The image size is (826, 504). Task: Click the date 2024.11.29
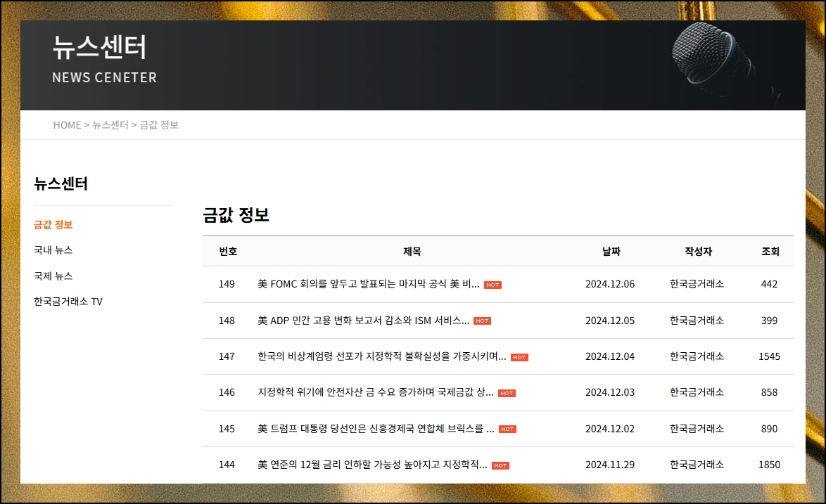click(x=610, y=465)
